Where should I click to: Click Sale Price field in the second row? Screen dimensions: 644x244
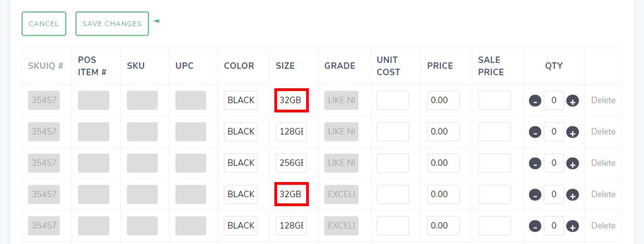(494, 132)
